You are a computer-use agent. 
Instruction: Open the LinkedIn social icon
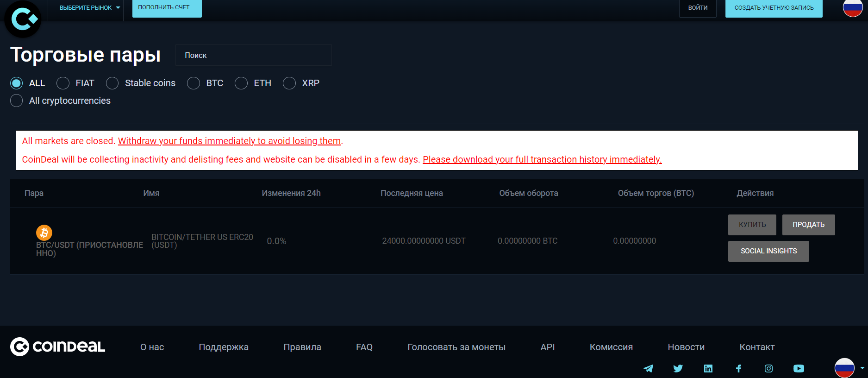(708, 369)
